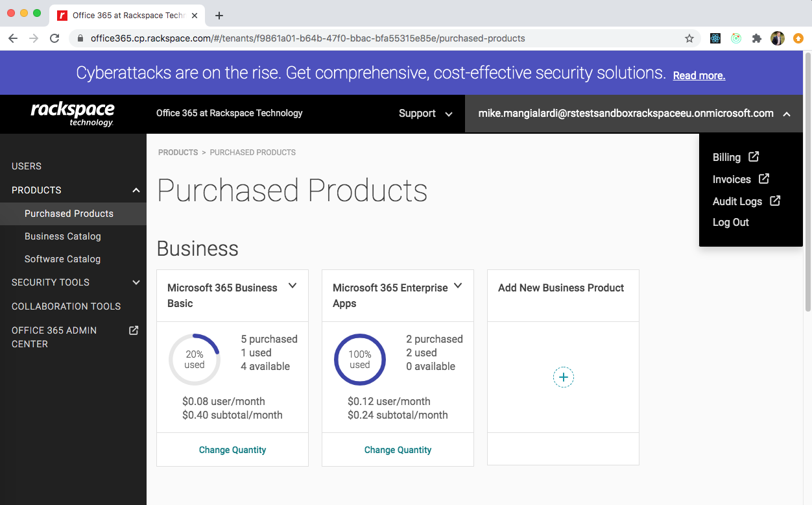Click the browser back arrow

[x=13, y=38]
